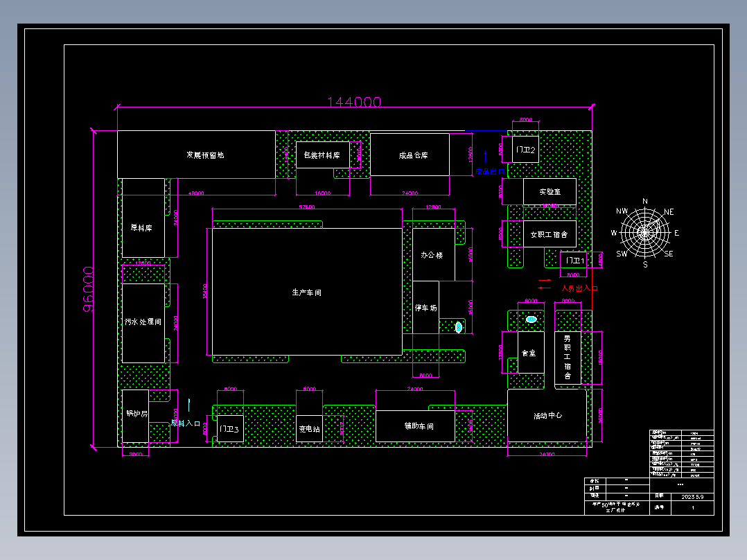Select the red 人员出入口 text
The height and width of the screenshot is (560, 747).
[579, 288]
